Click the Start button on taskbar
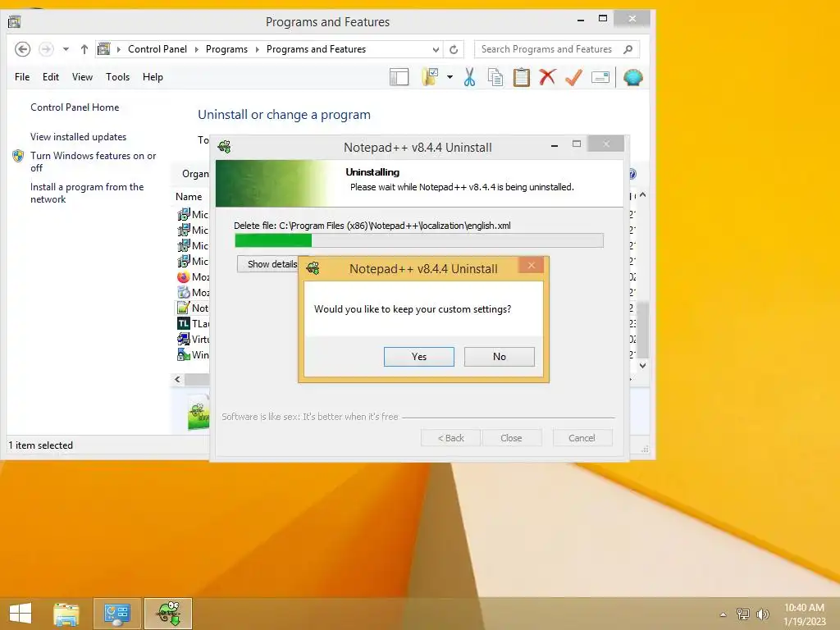 pyautogui.click(x=21, y=614)
